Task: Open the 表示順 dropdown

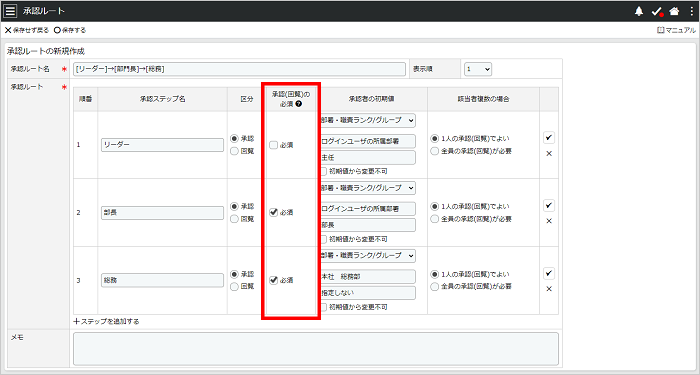Action: 478,69
